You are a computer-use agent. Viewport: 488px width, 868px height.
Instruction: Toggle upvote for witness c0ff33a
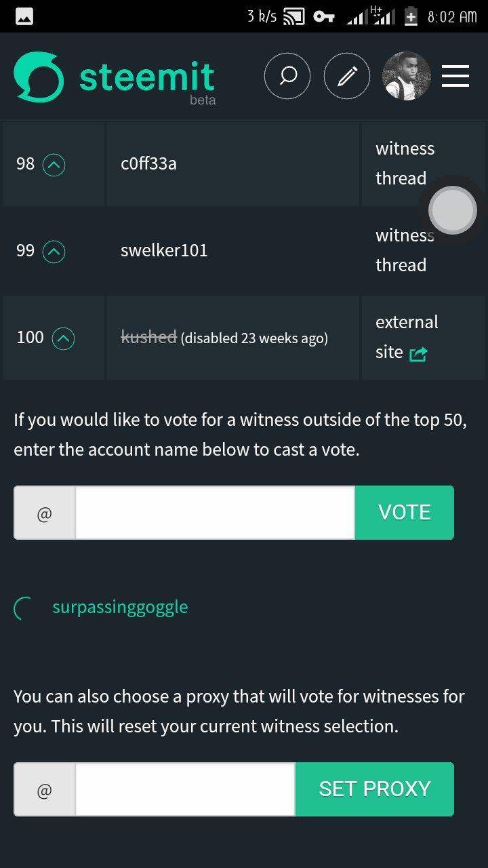pyautogui.click(x=54, y=165)
